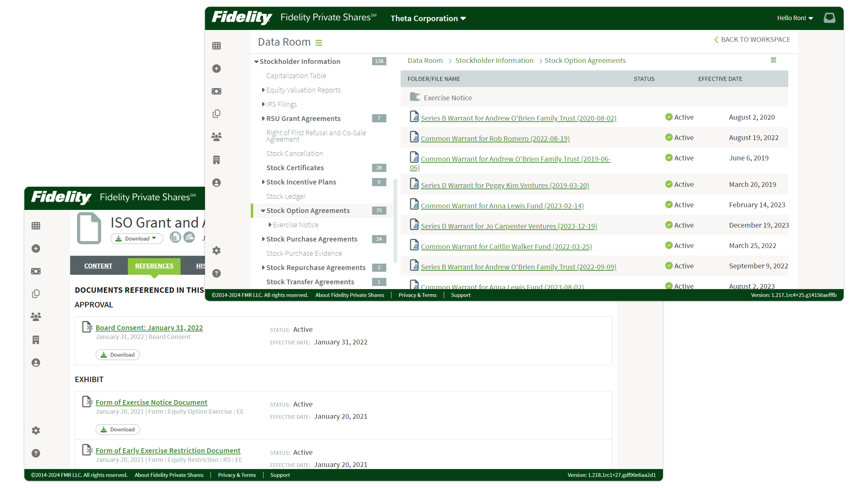Viewport: 868px width, 488px height.
Task: Open Series D Warrant for Peggy Kim Ventures
Action: pyautogui.click(x=505, y=185)
